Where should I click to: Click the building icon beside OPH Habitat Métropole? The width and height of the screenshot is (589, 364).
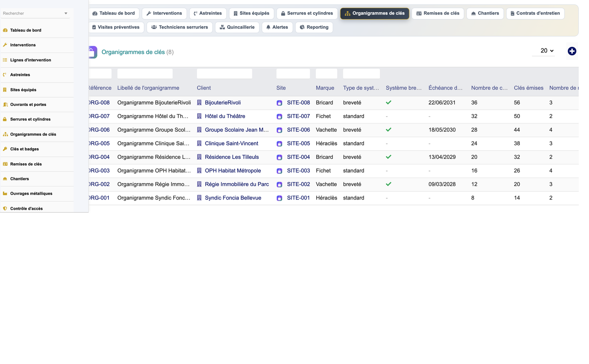point(199,171)
